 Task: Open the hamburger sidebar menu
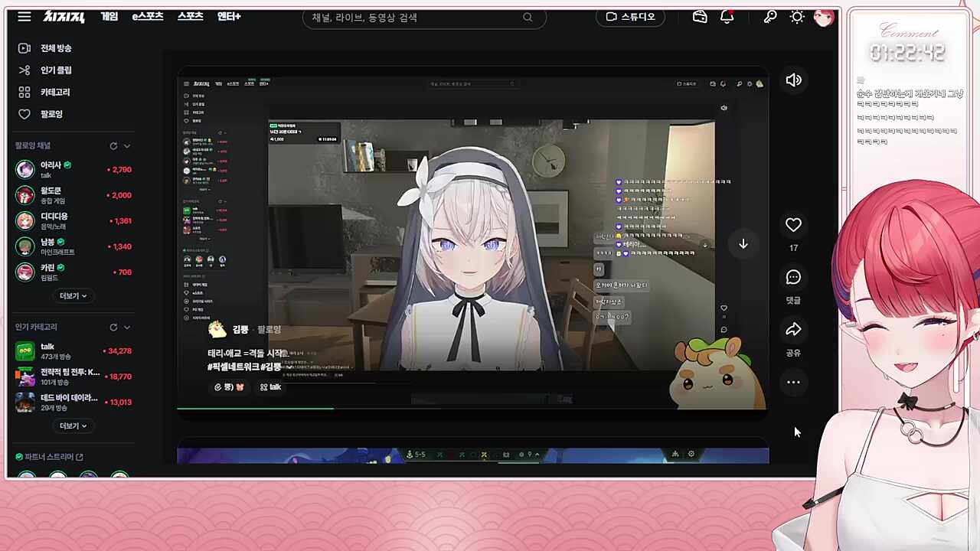(24, 17)
